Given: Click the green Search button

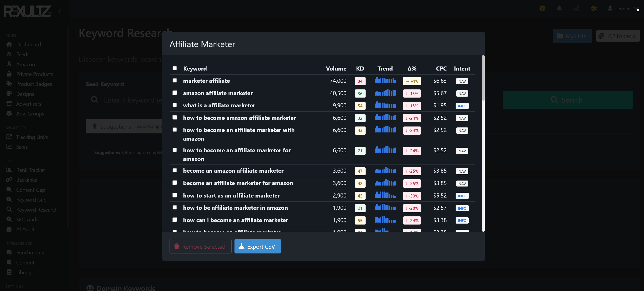Looking at the screenshot, I should pos(568,100).
